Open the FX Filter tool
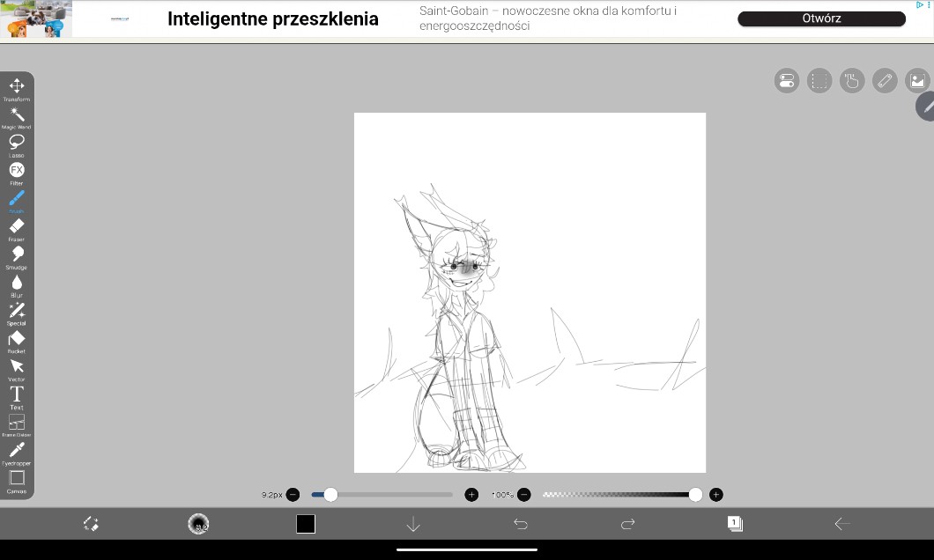 click(x=17, y=171)
